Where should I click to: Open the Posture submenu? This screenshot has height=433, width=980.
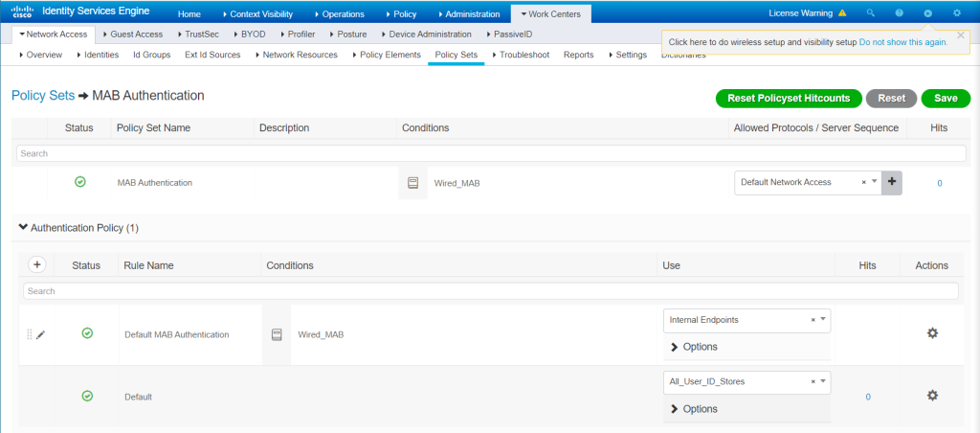click(347, 34)
